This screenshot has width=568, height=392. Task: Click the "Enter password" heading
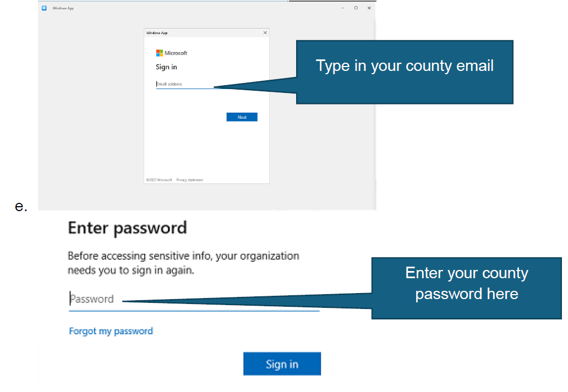pos(127,228)
